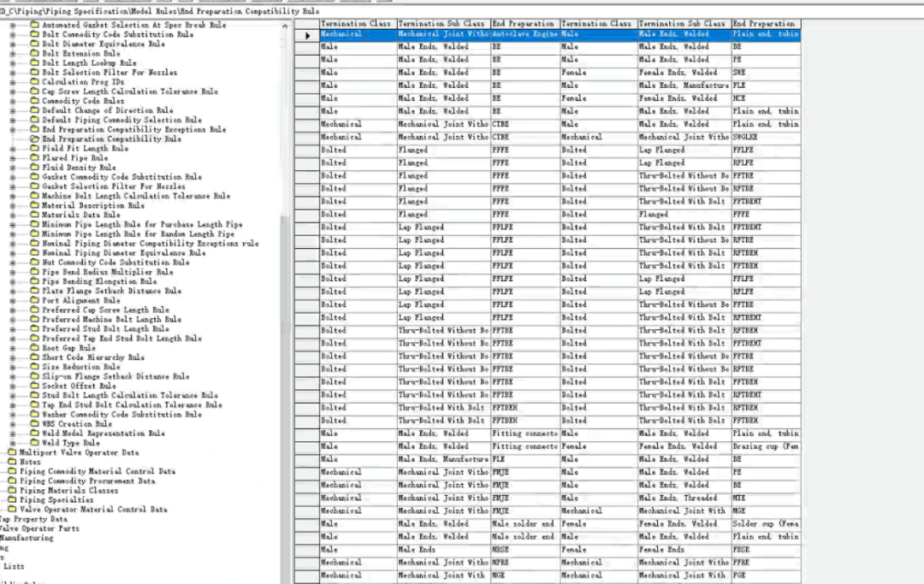The width and height of the screenshot is (924, 584).
Task: Select Valve Operator Material Control Data
Action: (x=93, y=510)
